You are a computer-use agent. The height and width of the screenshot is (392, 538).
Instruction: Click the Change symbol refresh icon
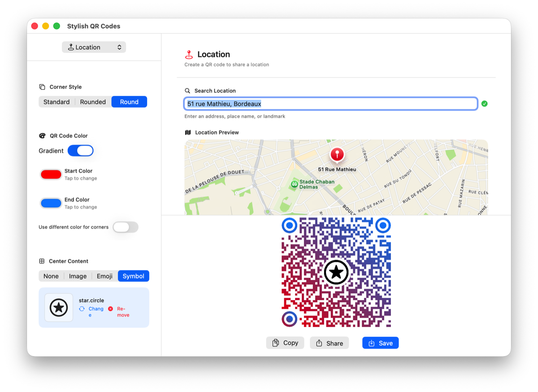tap(82, 309)
